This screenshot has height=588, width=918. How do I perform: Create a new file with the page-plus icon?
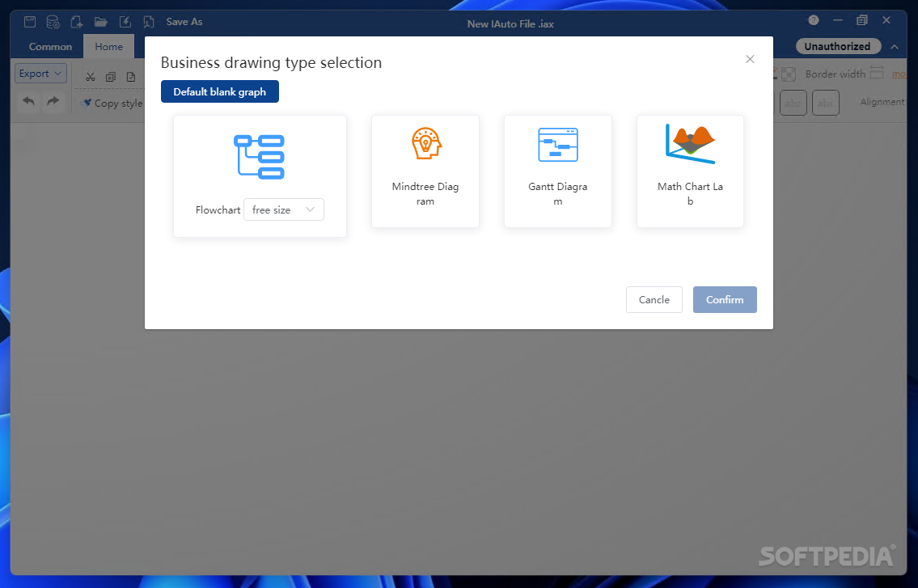click(77, 23)
